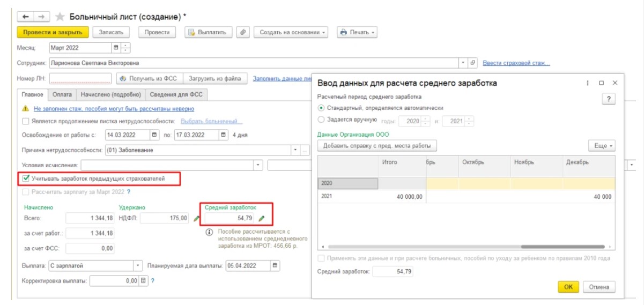Screen dimensions: 644x305
Task: Click the paperclip attachments icon
Action: pos(243,32)
